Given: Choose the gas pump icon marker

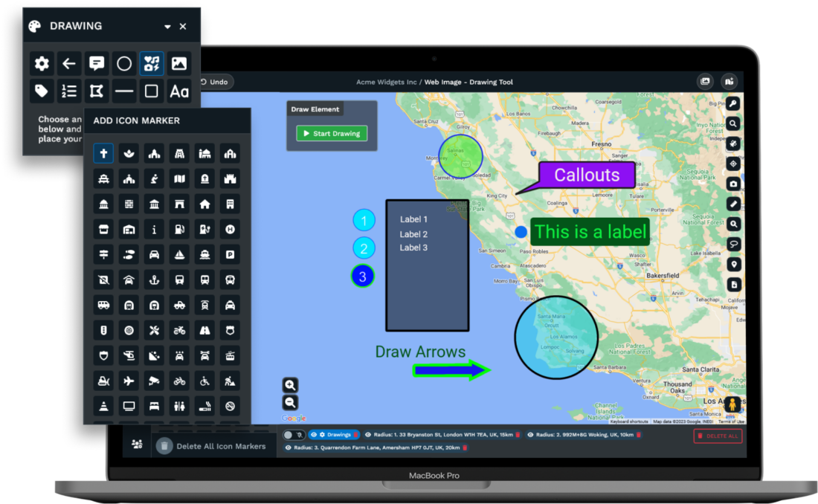Looking at the screenshot, I should click(x=179, y=229).
